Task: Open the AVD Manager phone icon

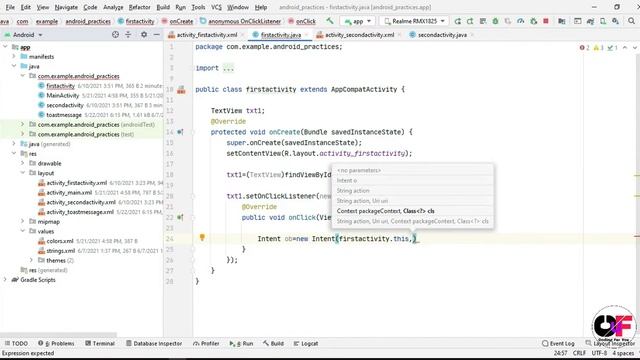Action: point(603,21)
